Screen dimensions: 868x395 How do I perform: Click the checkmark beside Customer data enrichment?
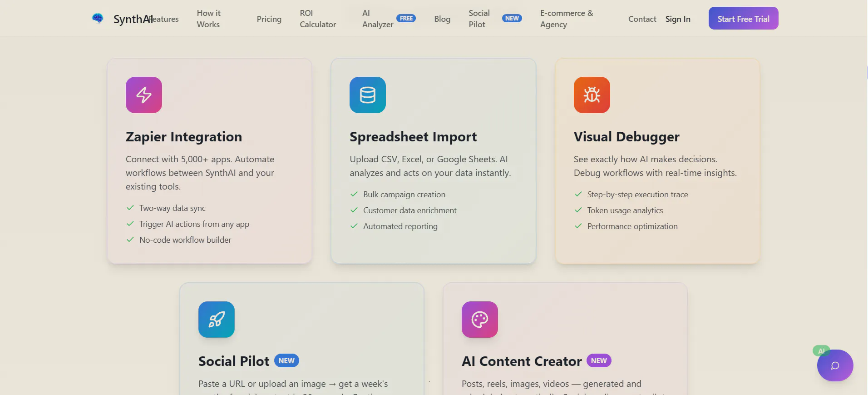click(x=354, y=210)
